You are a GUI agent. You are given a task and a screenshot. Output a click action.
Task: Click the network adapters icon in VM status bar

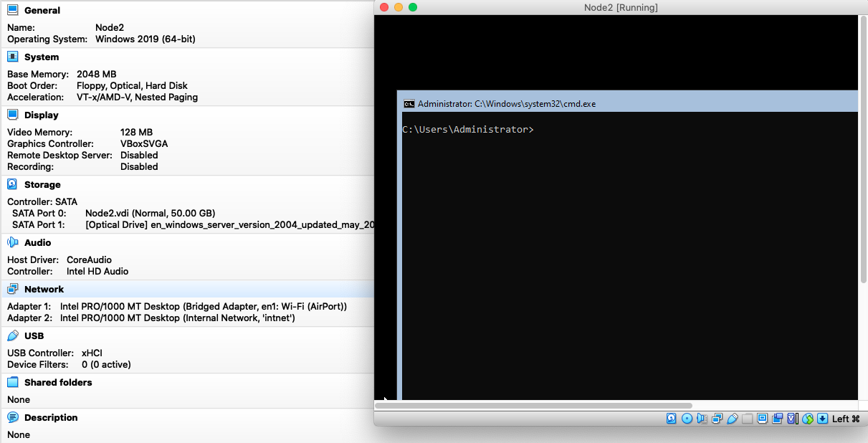tap(717, 419)
